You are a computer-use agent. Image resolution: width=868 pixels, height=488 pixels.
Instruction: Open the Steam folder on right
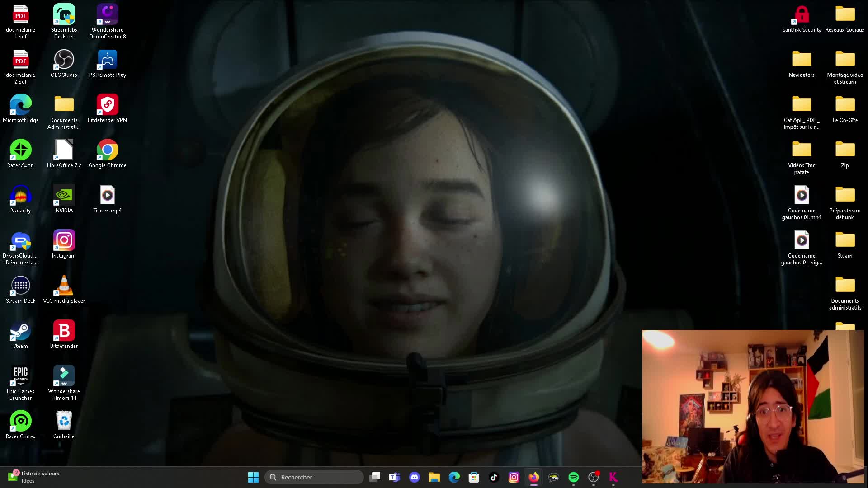tap(845, 244)
